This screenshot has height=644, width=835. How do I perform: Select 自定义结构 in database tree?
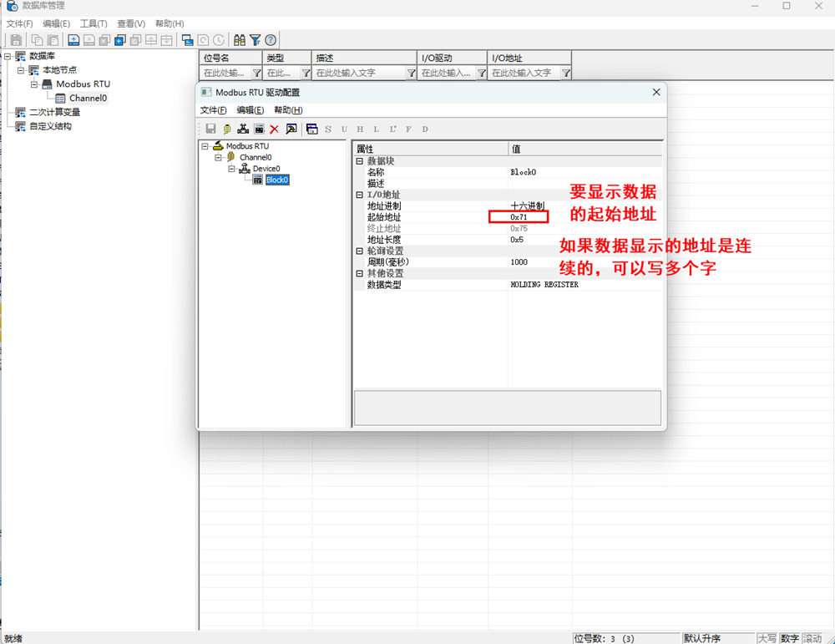pyautogui.click(x=51, y=126)
